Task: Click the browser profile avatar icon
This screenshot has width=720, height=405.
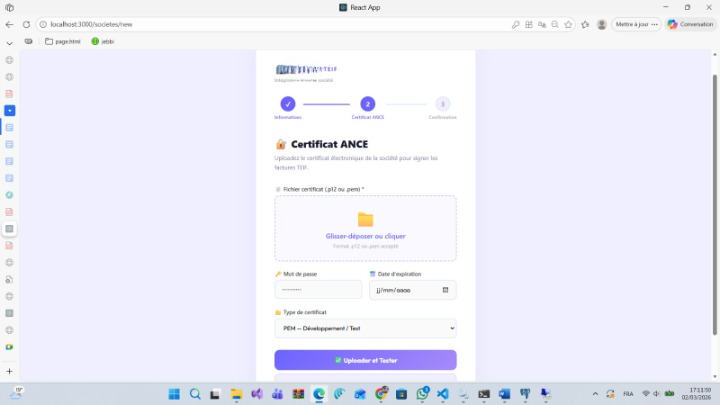Action: point(601,24)
